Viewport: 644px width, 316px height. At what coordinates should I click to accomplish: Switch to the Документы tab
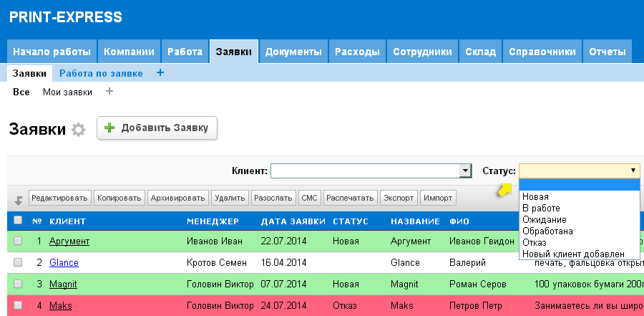click(293, 52)
